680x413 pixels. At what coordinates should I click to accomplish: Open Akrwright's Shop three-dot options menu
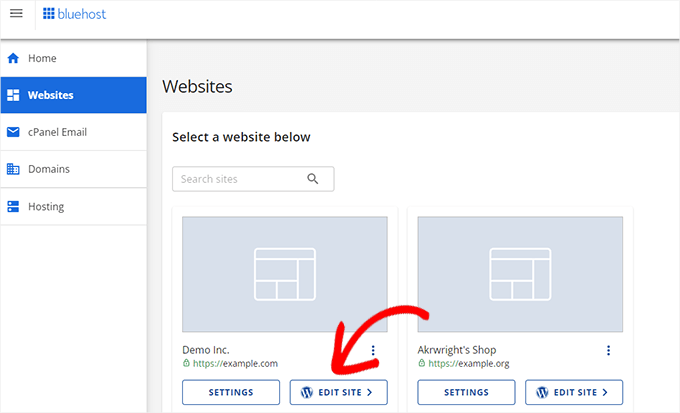click(x=608, y=350)
